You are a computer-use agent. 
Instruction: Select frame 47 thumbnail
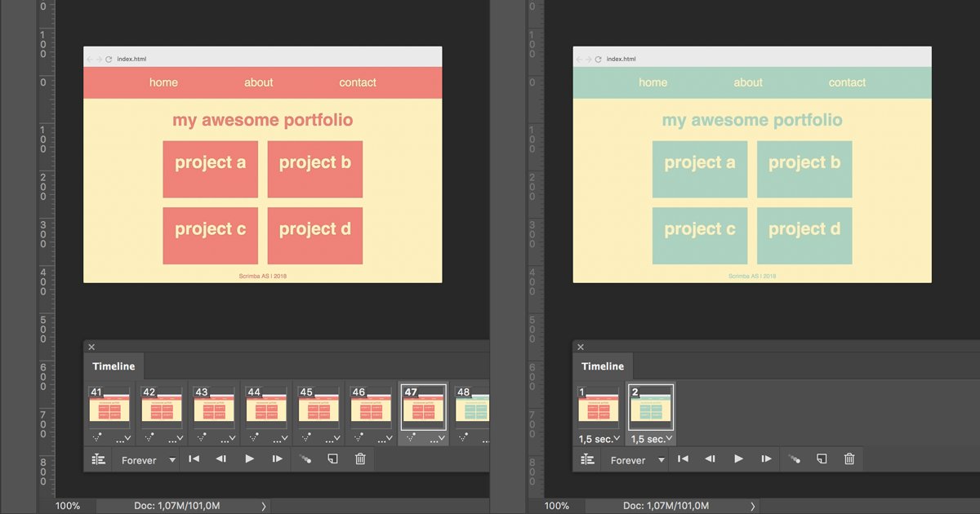[x=423, y=406]
